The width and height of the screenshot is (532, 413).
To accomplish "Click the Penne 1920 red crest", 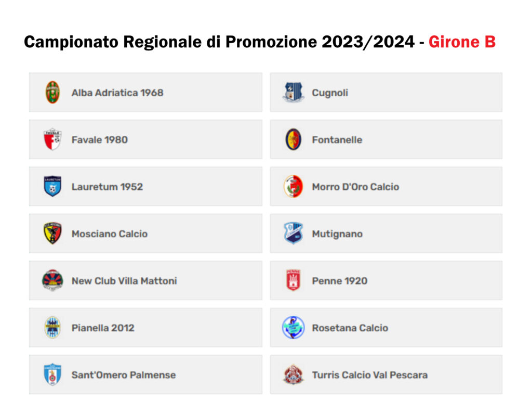I will click(293, 280).
